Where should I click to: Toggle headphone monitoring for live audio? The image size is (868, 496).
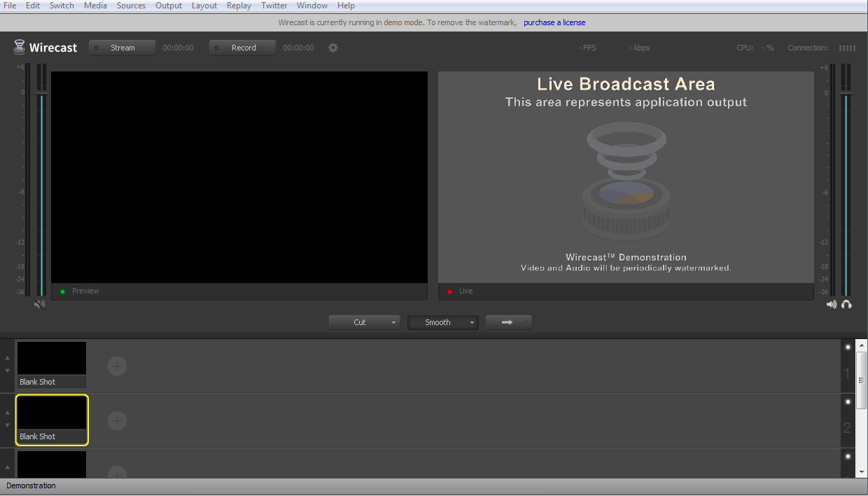(846, 304)
